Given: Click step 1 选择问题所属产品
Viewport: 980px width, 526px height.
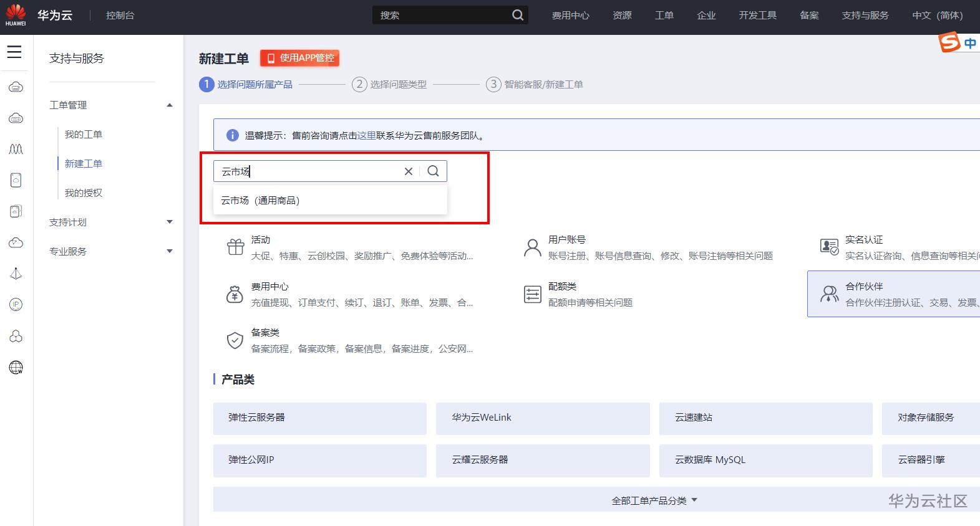Looking at the screenshot, I should pyautogui.click(x=246, y=84).
